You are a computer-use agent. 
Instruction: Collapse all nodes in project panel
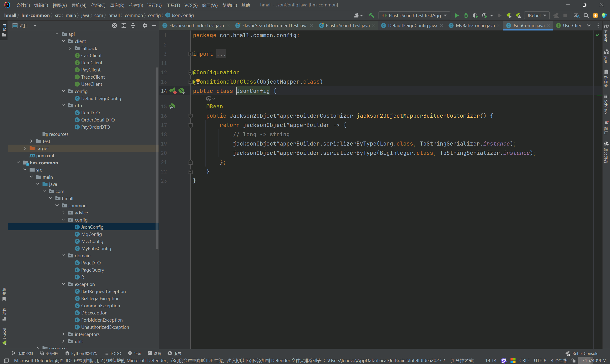(133, 25)
